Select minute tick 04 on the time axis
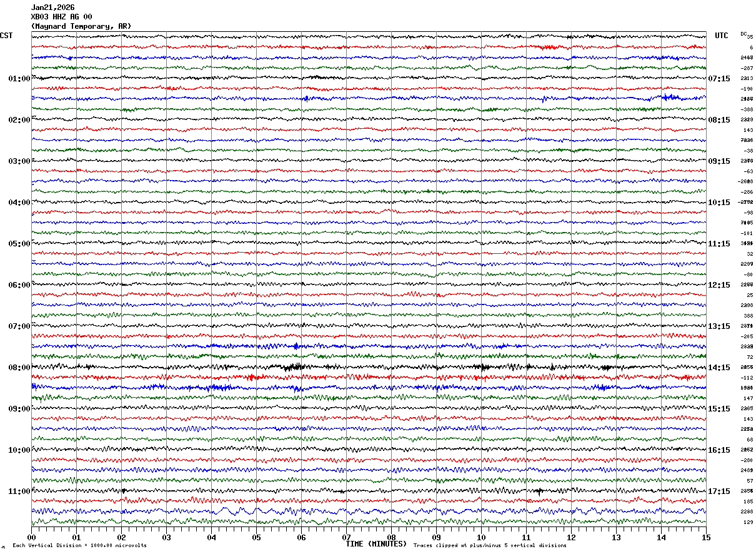This screenshot has height=554, width=756. pos(211,537)
